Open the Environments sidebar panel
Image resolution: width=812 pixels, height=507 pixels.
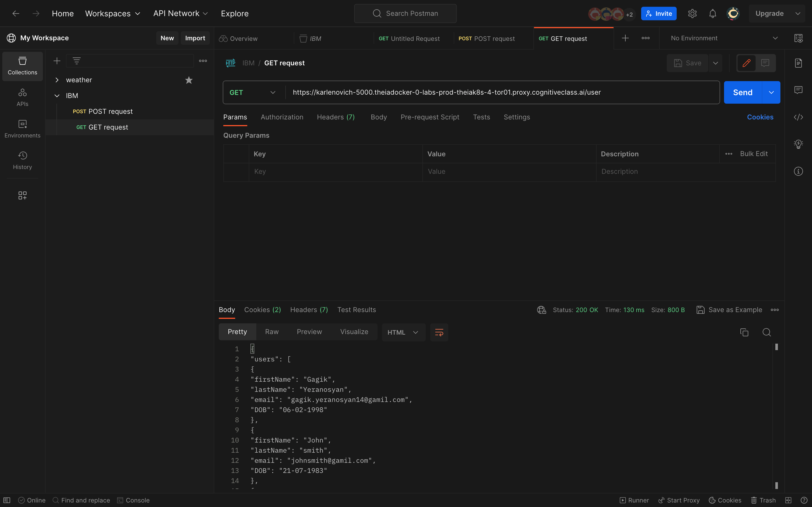click(x=22, y=128)
